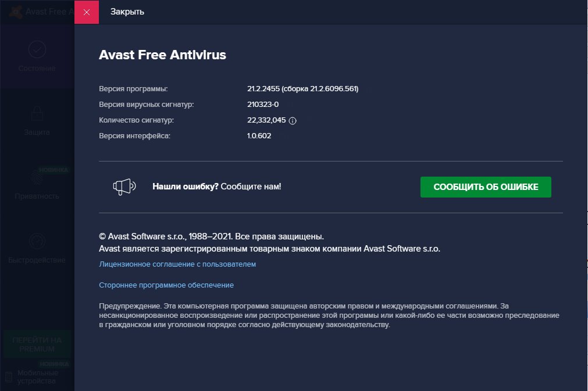This screenshot has height=391, width=588.
Task: Open Лицензионное соглашение с пользователем link
Action: (x=177, y=264)
